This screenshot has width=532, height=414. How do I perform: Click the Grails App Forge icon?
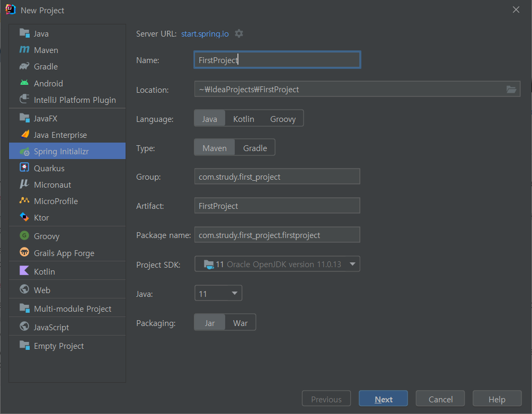pyautogui.click(x=24, y=252)
